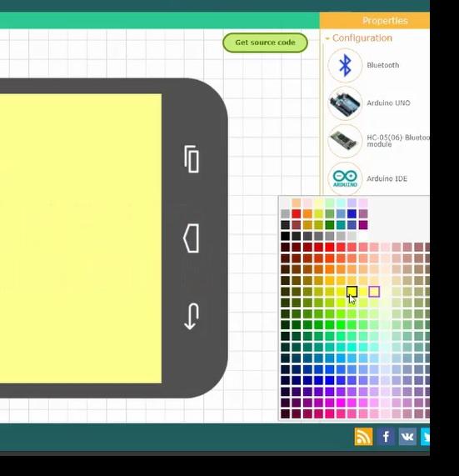Select the purple swatch in third row
Screen dimensions: 459x476
pos(363,225)
